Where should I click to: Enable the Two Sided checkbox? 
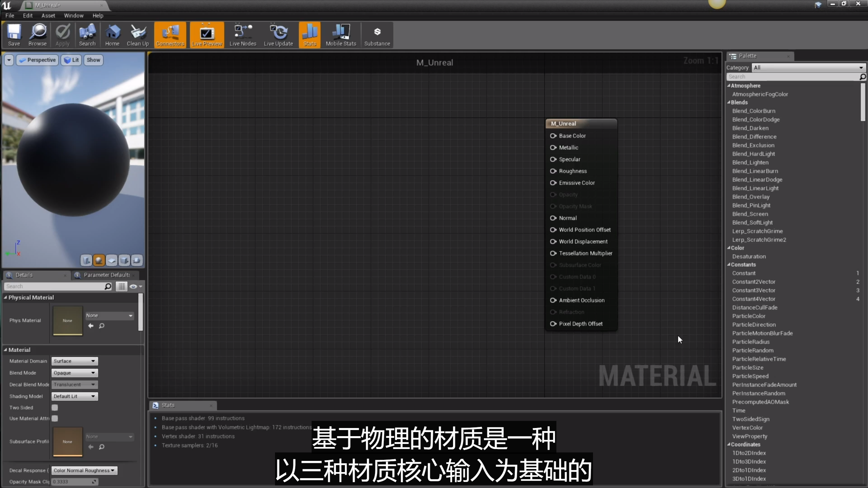click(55, 408)
